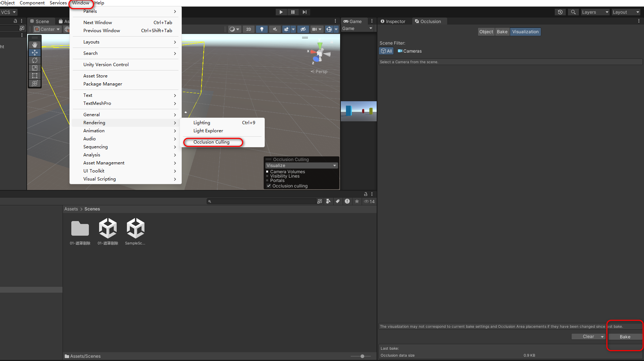Screen dimensions: 644x361
Task: Click the Scene camera settings icon
Action: (x=315, y=29)
